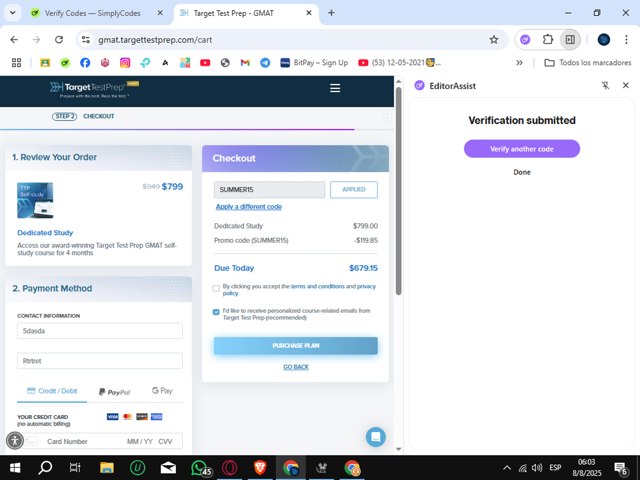Click Done in EditorAssist panel

pos(522,172)
